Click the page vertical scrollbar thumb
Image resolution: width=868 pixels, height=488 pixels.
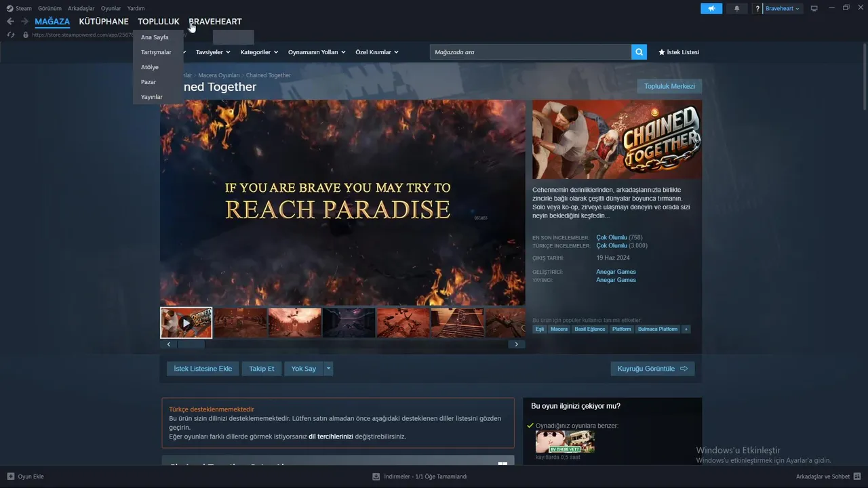pos(865,76)
